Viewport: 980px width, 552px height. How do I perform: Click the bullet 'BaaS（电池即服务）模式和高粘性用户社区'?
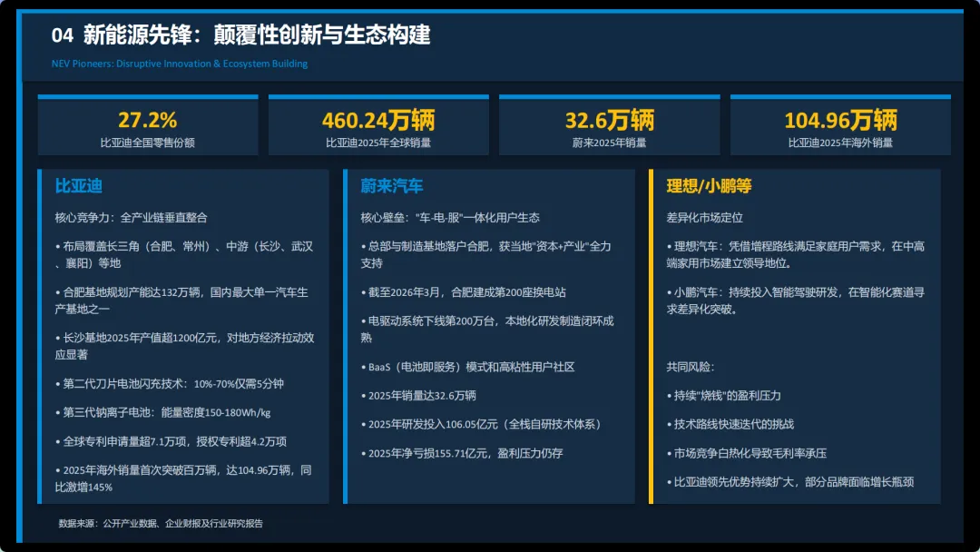tap(467, 367)
